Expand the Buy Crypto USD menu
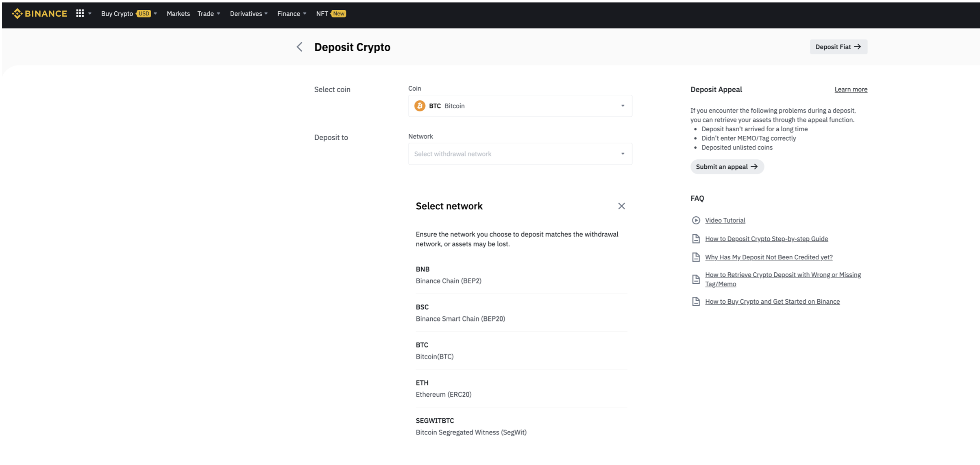 tap(128, 14)
